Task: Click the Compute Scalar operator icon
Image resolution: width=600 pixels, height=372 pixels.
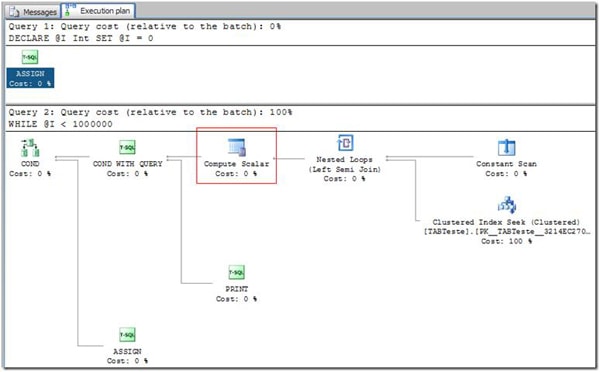Action: pyautogui.click(x=236, y=147)
